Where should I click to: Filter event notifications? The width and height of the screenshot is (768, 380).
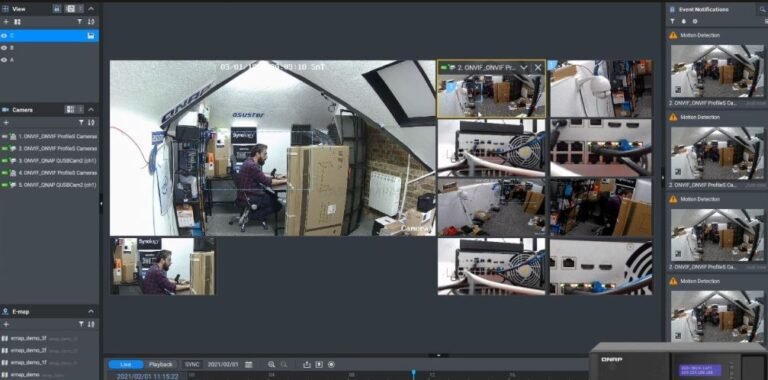(672, 22)
